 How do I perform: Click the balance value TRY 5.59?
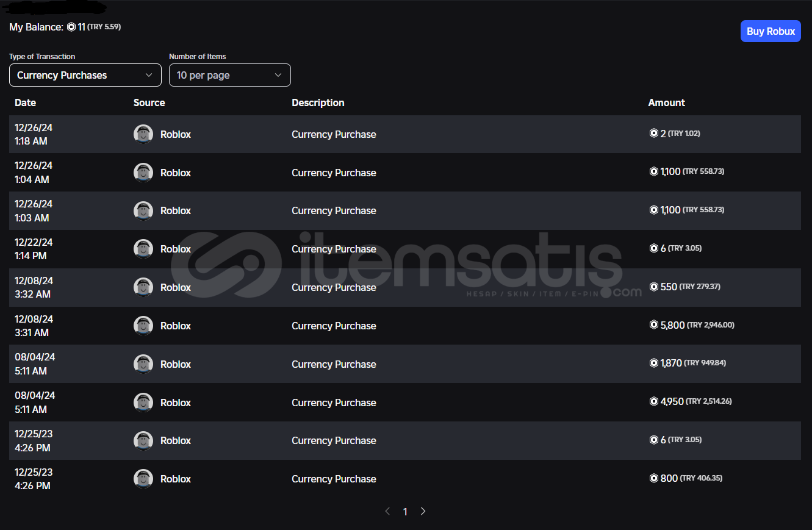[104, 27]
